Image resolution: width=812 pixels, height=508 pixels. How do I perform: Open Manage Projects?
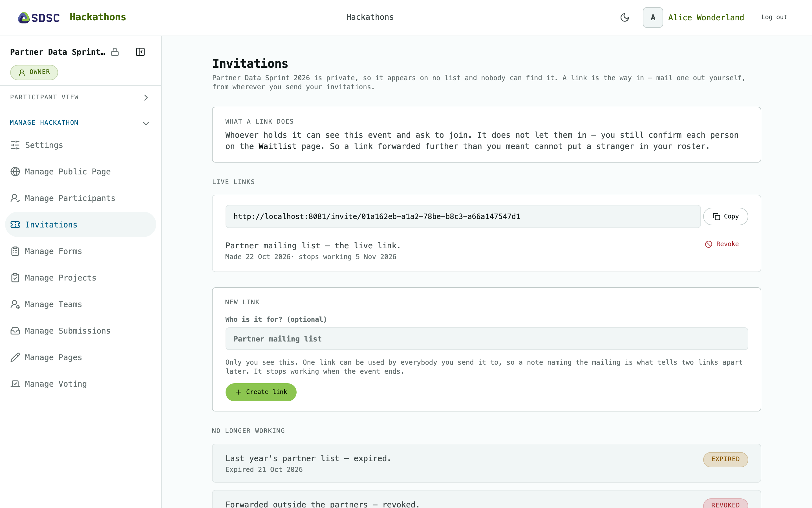tap(81, 278)
